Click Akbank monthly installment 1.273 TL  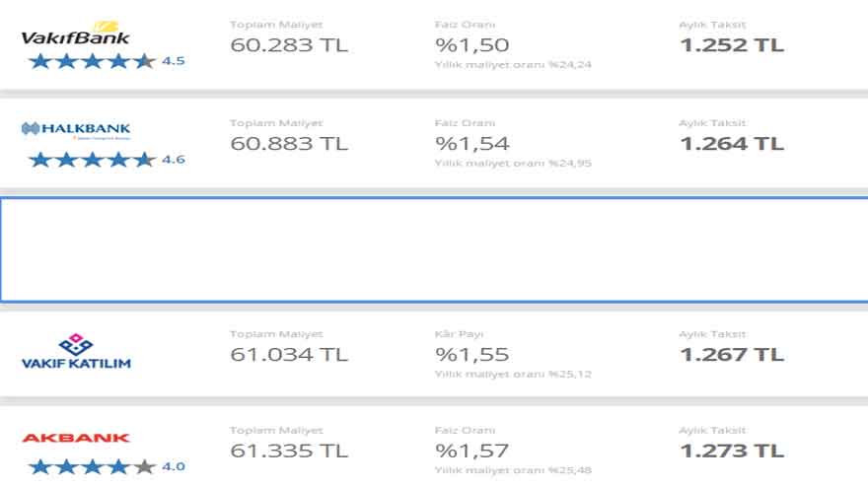(732, 451)
